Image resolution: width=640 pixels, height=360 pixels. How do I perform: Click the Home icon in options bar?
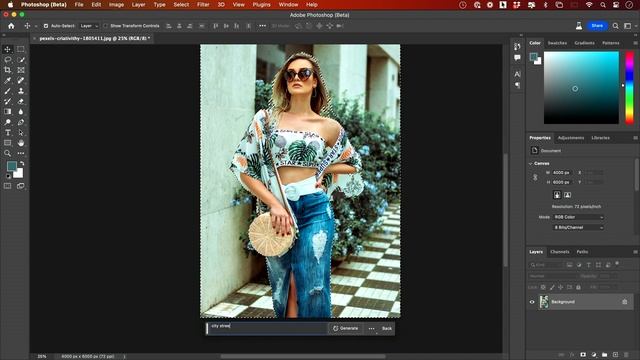[x=11, y=26]
